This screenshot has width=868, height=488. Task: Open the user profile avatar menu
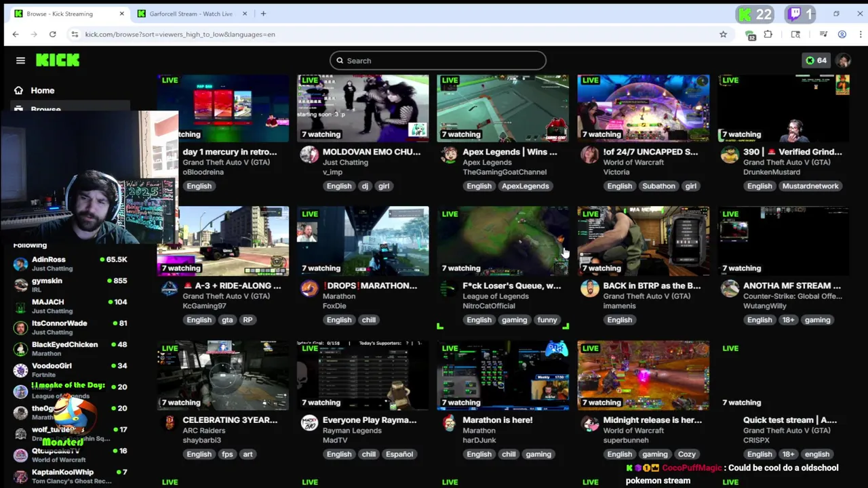pyautogui.click(x=843, y=60)
